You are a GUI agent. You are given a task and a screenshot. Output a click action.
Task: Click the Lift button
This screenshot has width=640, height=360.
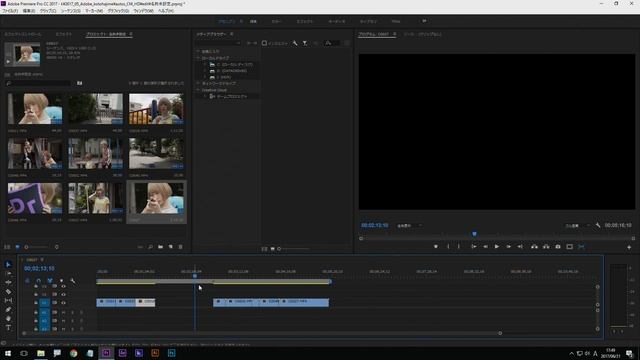[534, 247]
